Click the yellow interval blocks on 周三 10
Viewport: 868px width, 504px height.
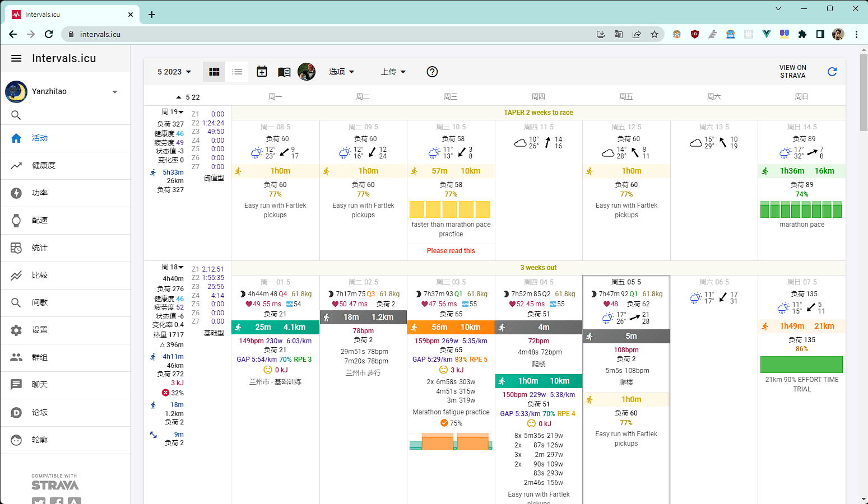(450, 209)
